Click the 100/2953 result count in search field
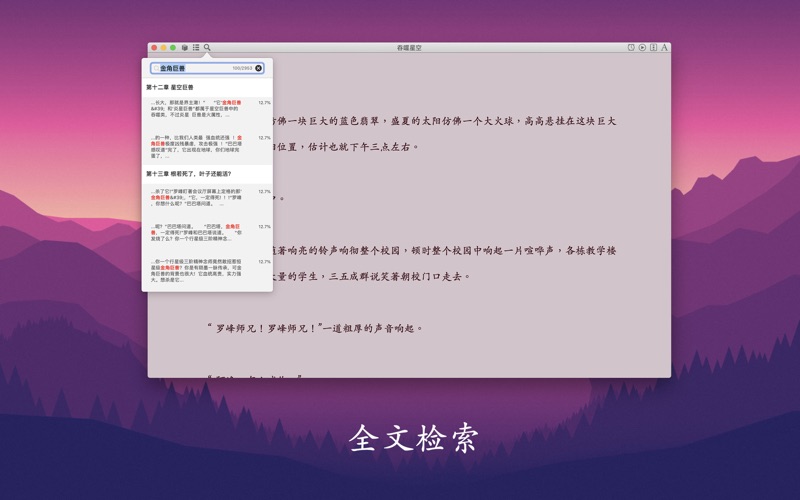 (x=242, y=68)
